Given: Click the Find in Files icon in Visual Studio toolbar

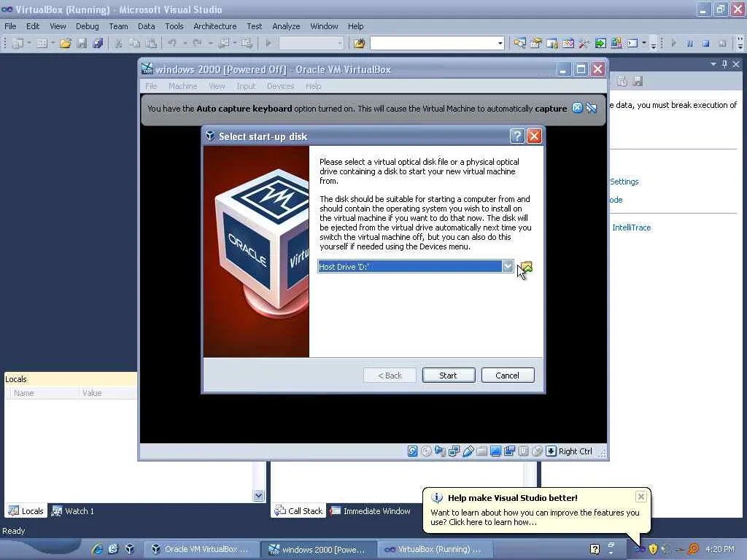Looking at the screenshot, I should click(x=359, y=43).
